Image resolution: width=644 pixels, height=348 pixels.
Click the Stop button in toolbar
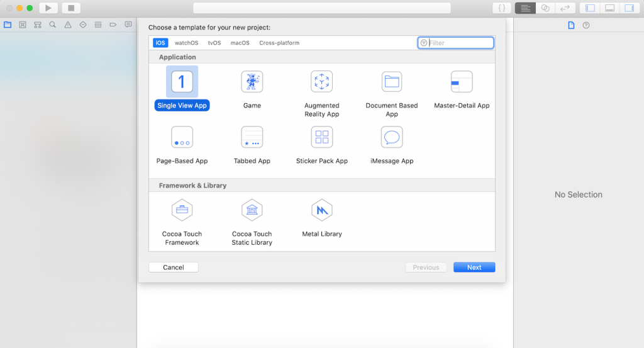tap(71, 8)
